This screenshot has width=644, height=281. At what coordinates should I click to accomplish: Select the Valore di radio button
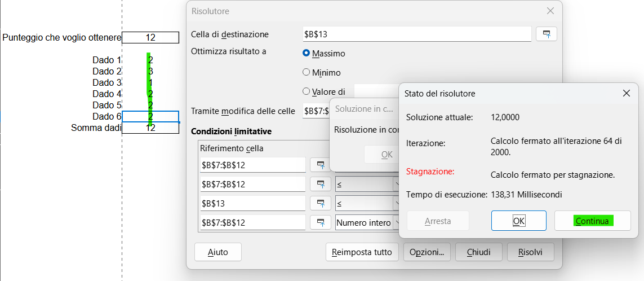tap(307, 91)
